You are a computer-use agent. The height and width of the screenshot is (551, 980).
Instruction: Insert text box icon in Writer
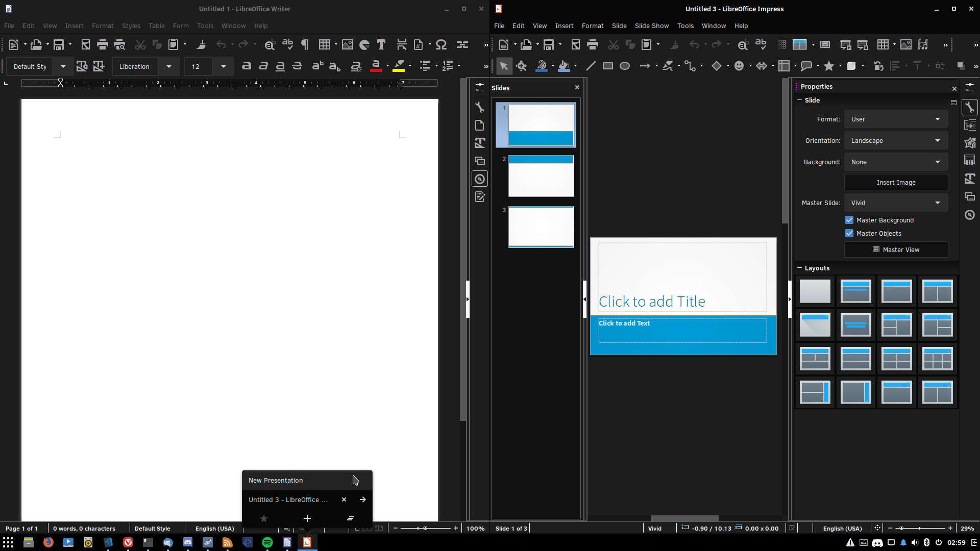click(x=381, y=45)
